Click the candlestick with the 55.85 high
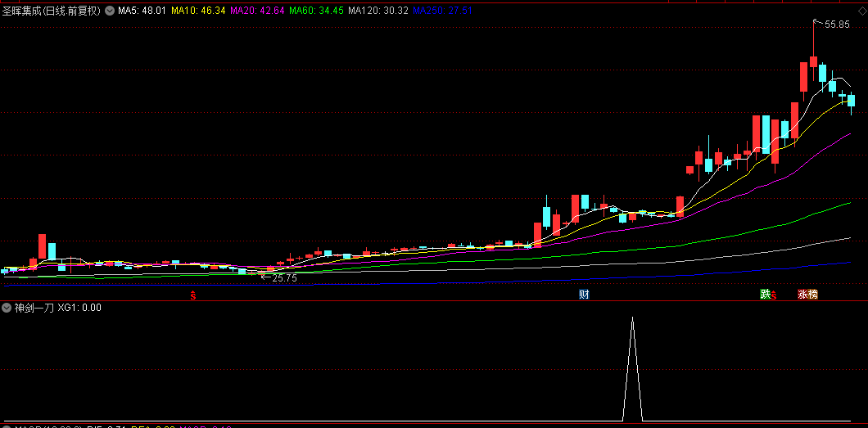Screen dimensions: 868x428 click(x=813, y=61)
